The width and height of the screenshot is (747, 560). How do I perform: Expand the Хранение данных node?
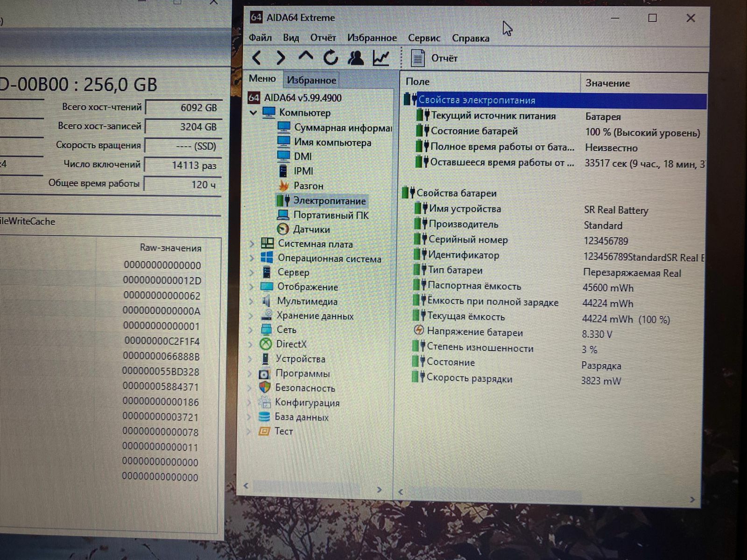pos(252,316)
